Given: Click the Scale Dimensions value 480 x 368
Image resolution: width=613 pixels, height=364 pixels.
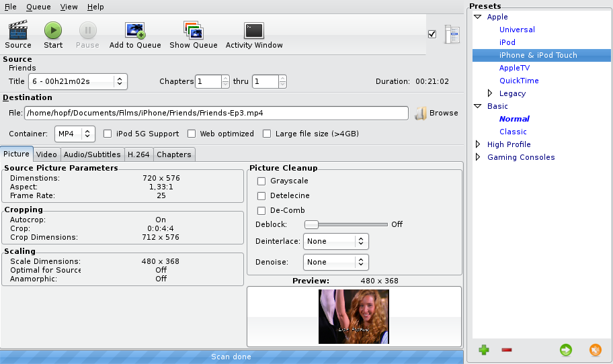Looking at the screenshot, I should (160, 261).
